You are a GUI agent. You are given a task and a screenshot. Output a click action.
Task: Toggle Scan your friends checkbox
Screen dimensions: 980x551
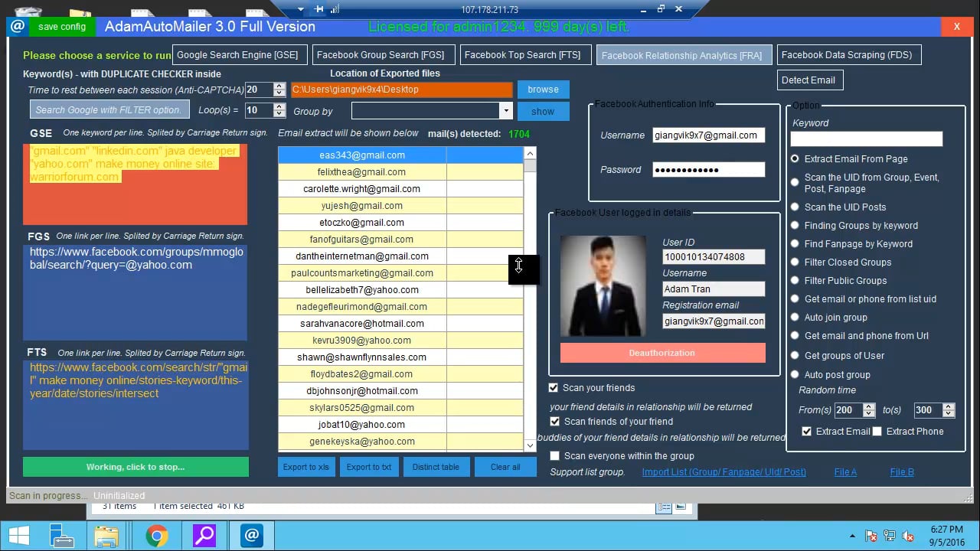pos(554,388)
